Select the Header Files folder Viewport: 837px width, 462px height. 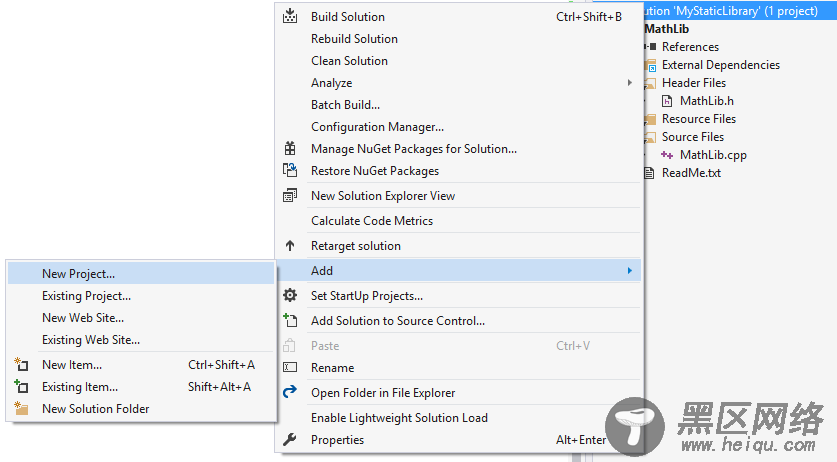[x=694, y=83]
